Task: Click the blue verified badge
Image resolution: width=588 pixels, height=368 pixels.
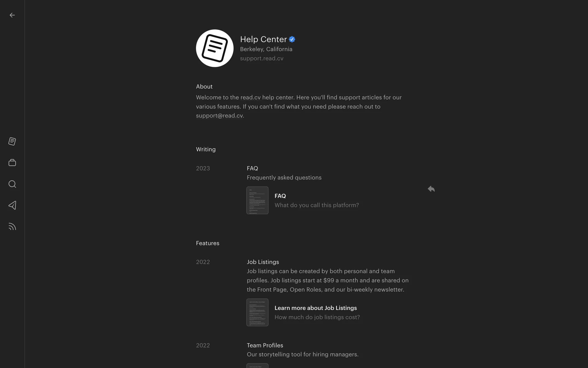Action: click(x=292, y=39)
